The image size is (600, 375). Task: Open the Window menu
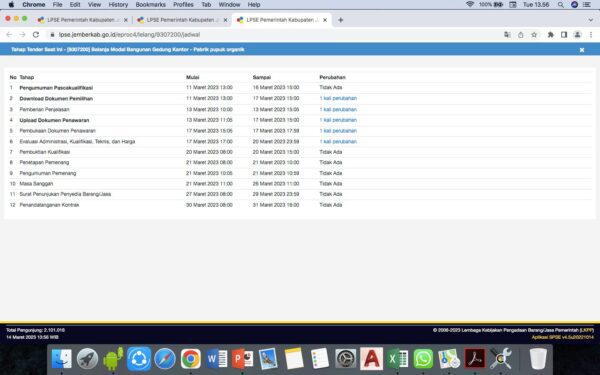[x=229, y=5]
